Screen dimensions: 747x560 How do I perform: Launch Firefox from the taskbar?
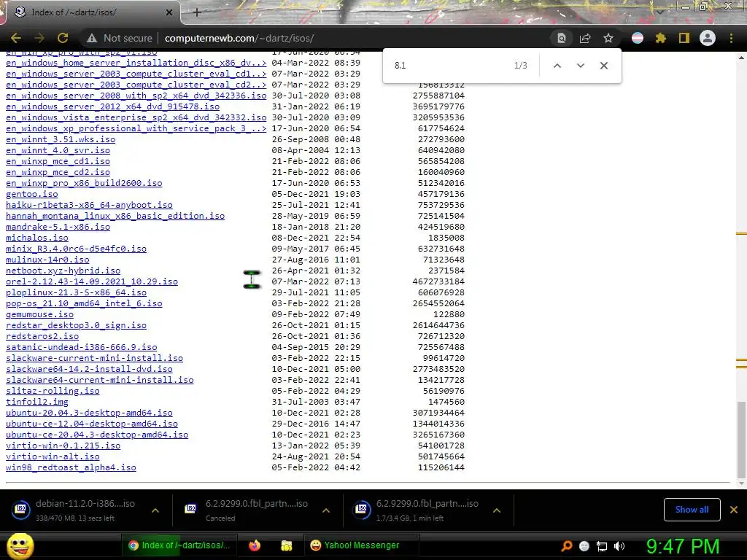coord(255,545)
